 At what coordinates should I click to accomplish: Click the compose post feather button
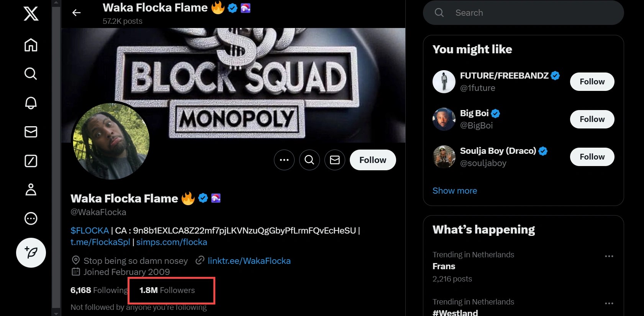coord(31,253)
